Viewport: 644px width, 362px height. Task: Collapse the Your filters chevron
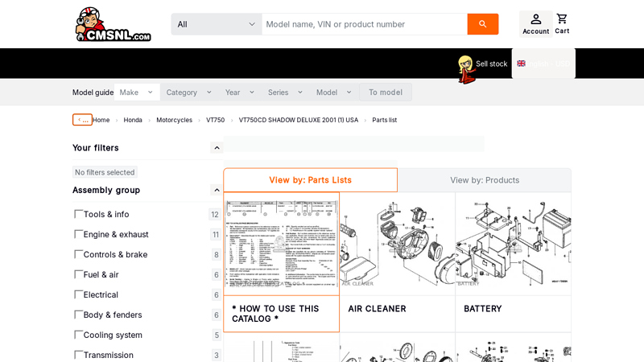tap(217, 148)
